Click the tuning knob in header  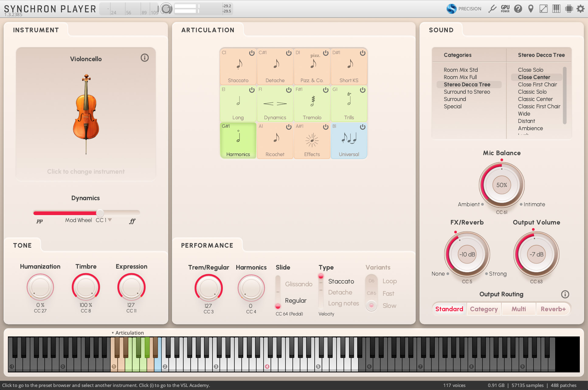pos(166,9)
